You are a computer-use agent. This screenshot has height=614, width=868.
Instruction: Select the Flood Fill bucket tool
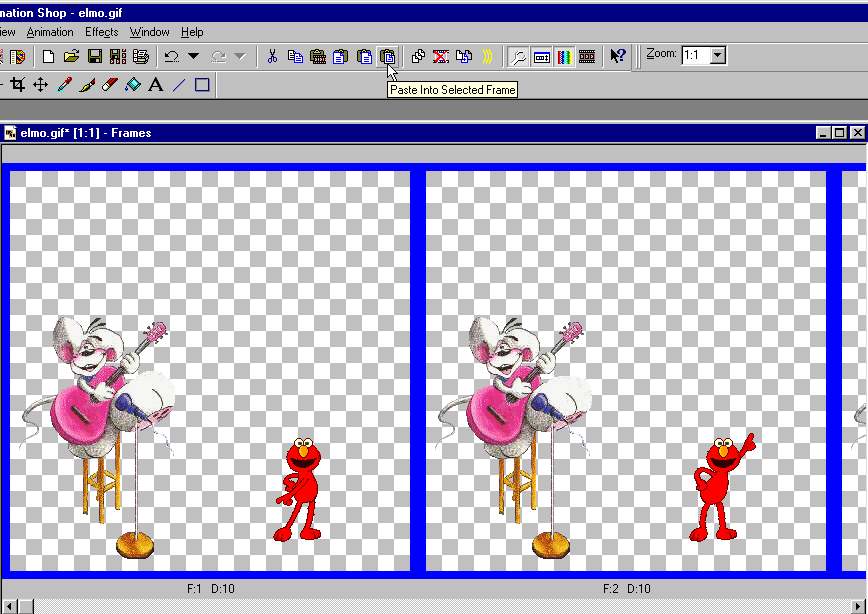pos(133,85)
